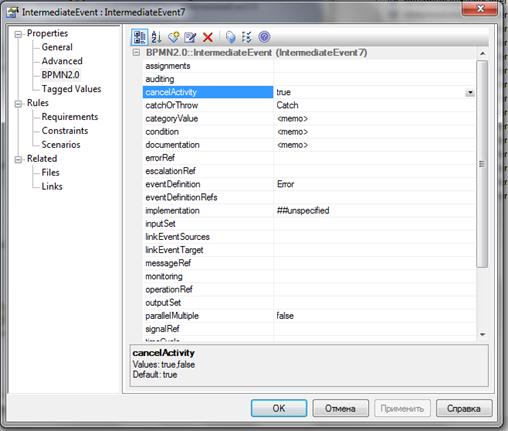Open help via purple question icon

264,37
